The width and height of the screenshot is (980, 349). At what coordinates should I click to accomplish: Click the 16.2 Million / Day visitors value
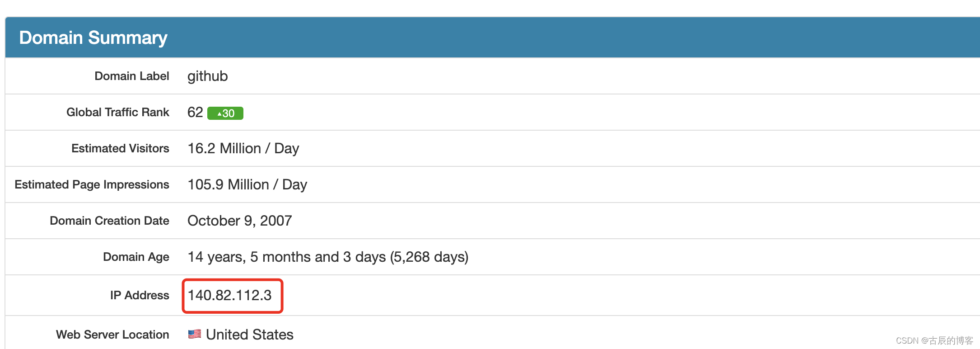coord(243,148)
